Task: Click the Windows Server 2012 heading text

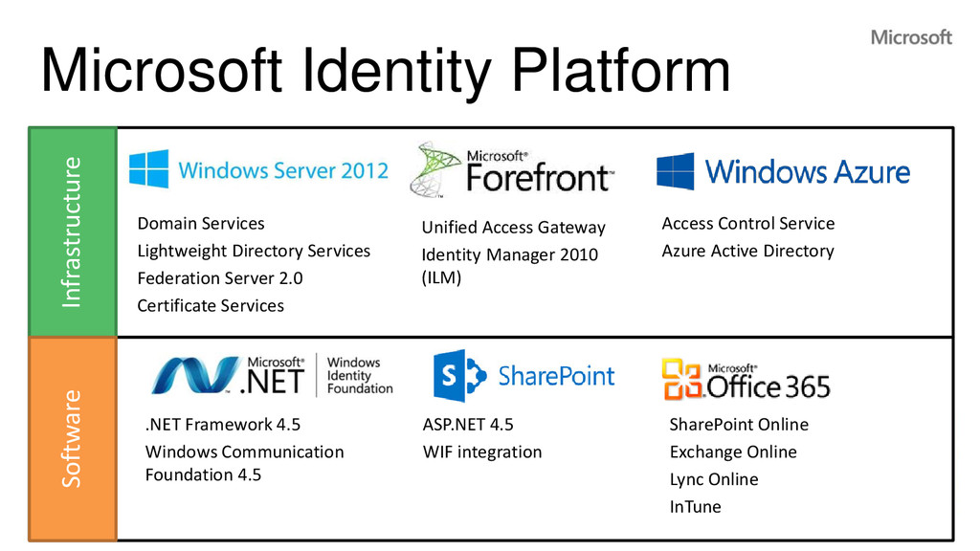Action: point(283,170)
